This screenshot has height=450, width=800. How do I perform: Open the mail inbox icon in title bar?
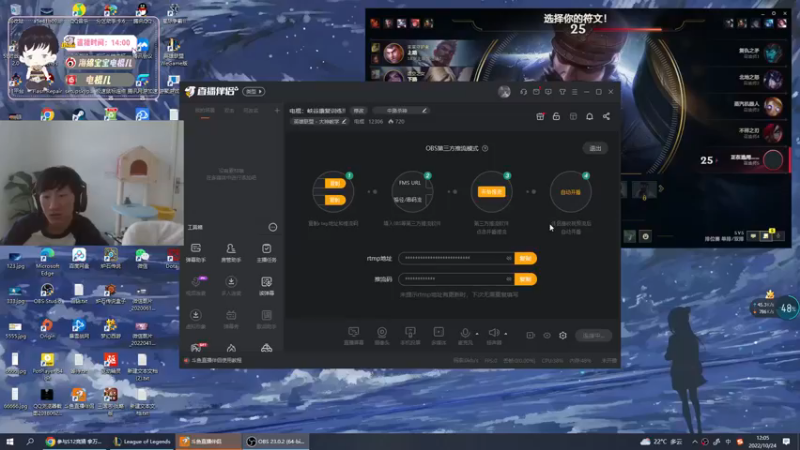click(x=536, y=92)
